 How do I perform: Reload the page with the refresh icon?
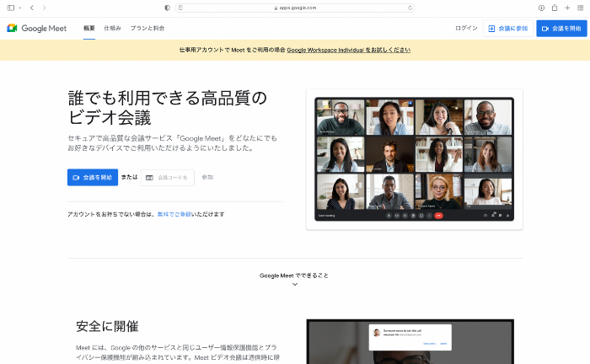[410, 8]
